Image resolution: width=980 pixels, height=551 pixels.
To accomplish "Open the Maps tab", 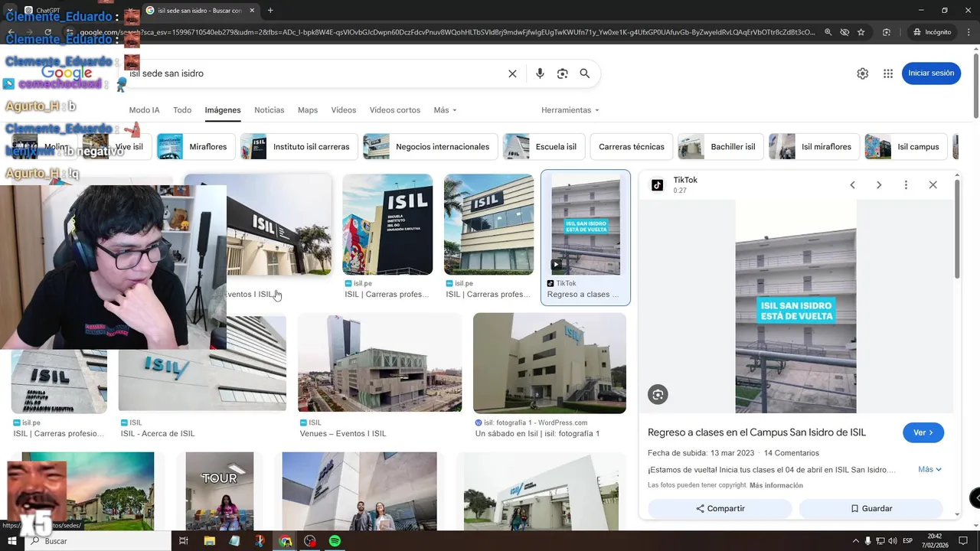I will pyautogui.click(x=308, y=110).
